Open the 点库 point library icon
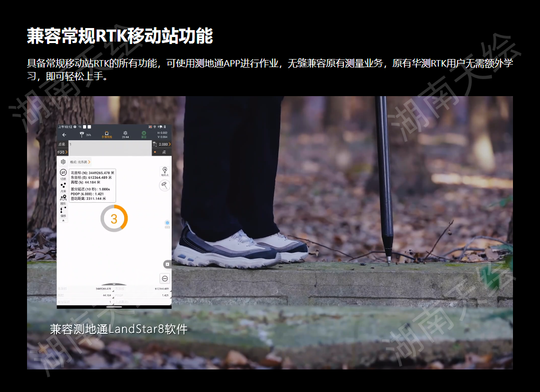Viewport: 540px width, 392px height. (64, 187)
